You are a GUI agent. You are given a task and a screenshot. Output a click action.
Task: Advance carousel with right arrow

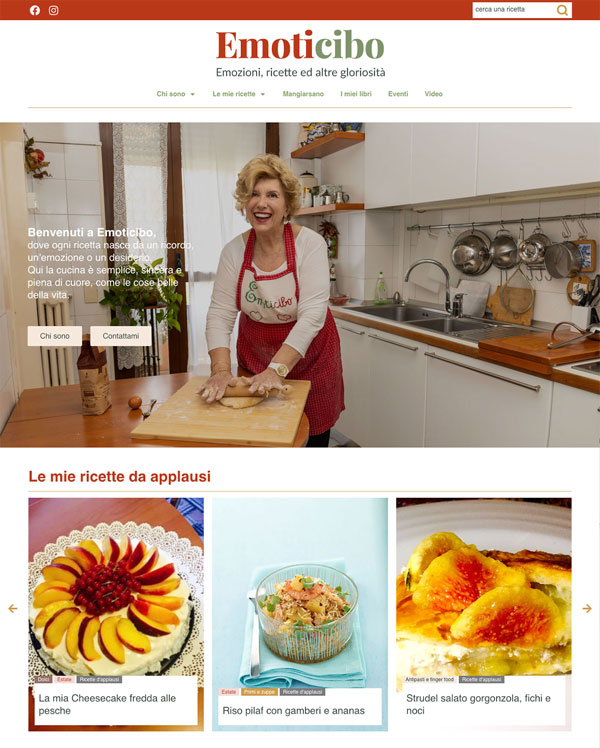point(587,608)
